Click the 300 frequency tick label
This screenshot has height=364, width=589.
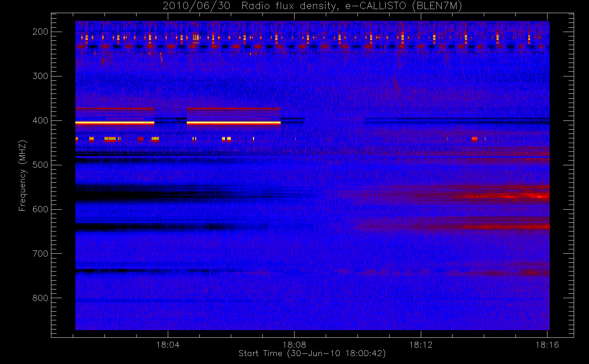pos(40,76)
